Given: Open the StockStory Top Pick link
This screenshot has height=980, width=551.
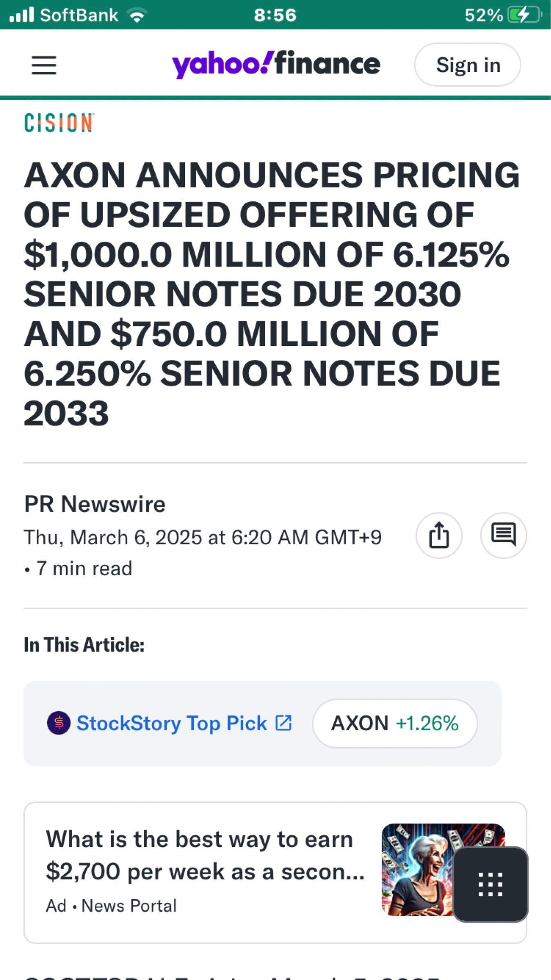Looking at the screenshot, I should [171, 723].
